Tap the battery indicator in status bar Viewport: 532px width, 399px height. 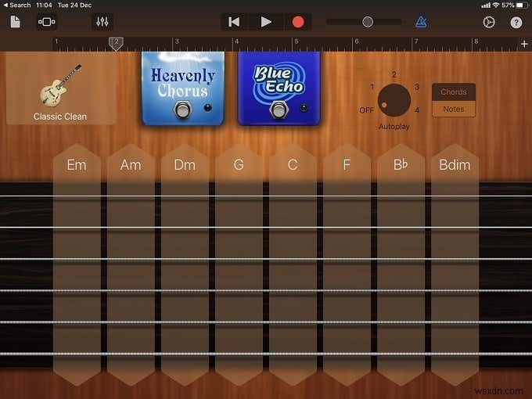point(522,5)
